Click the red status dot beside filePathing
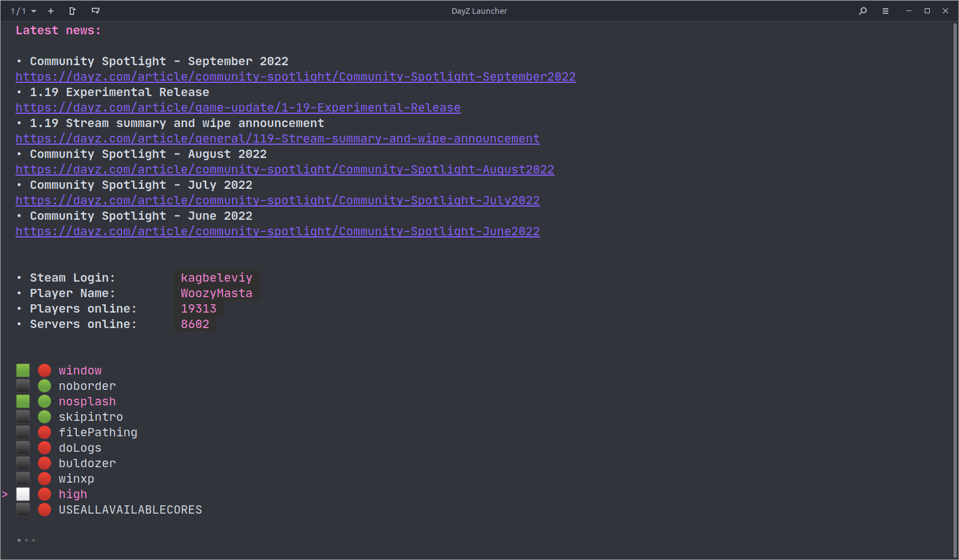The image size is (959, 560). (44, 432)
